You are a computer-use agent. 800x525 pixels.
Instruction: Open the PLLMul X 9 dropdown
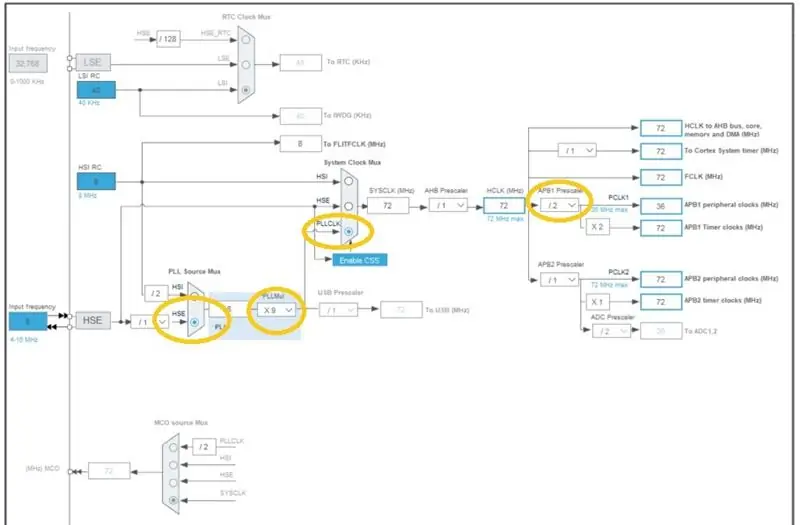point(276,310)
